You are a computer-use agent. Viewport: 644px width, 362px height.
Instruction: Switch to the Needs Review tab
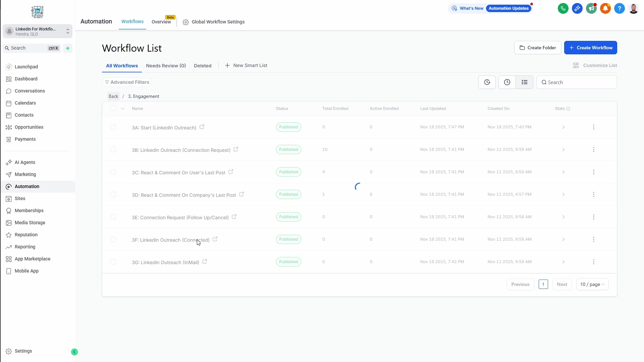tap(166, 66)
